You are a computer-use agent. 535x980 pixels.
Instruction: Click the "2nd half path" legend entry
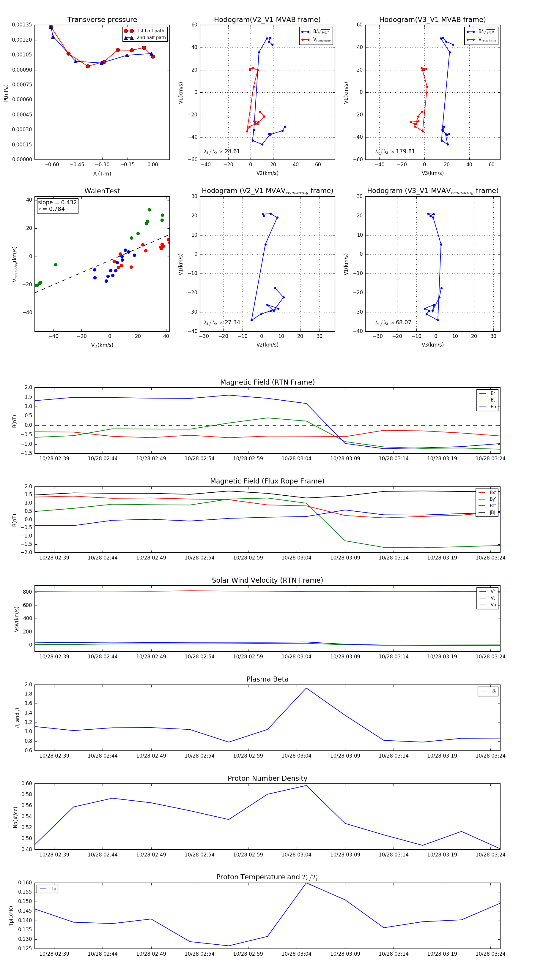[145, 38]
